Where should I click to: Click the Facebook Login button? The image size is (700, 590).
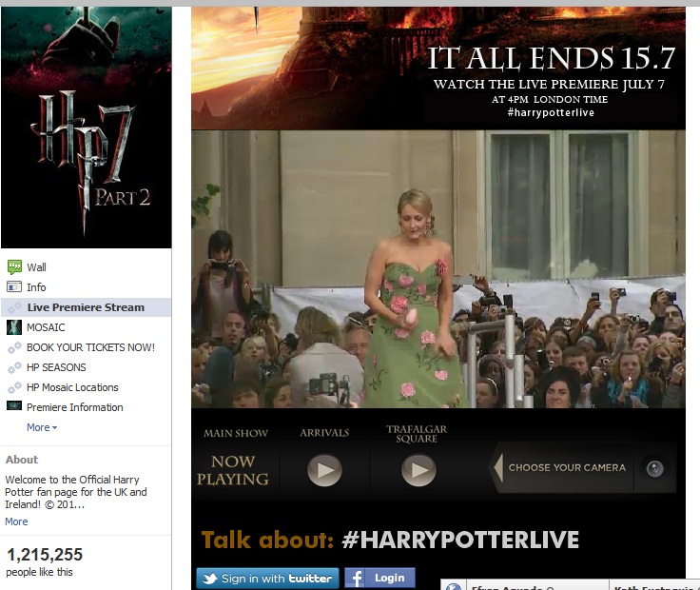click(379, 579)
